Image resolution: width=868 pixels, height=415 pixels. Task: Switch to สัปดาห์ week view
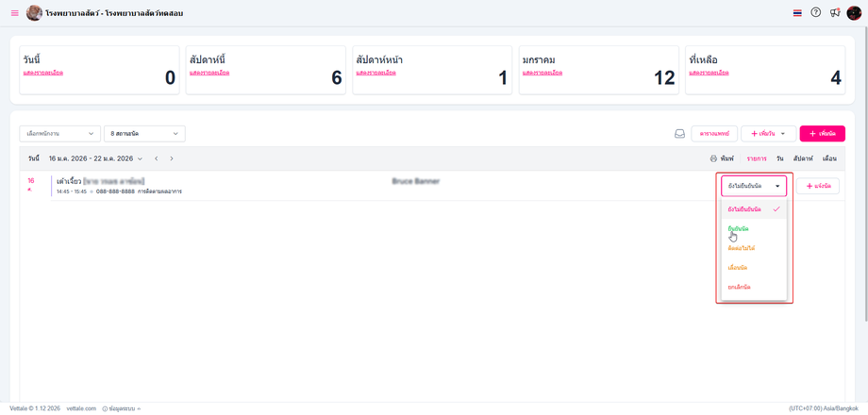point(803,158)
